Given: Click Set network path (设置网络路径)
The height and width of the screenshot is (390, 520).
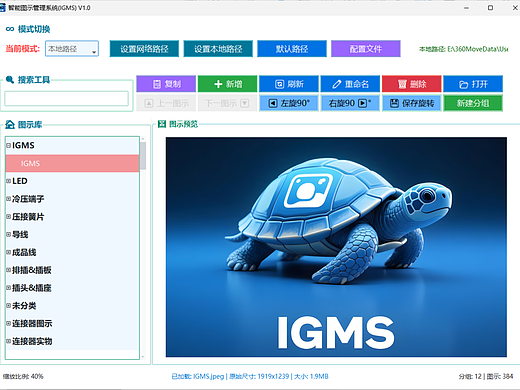Looking at the screenshot, I should [x=144, y=49].
